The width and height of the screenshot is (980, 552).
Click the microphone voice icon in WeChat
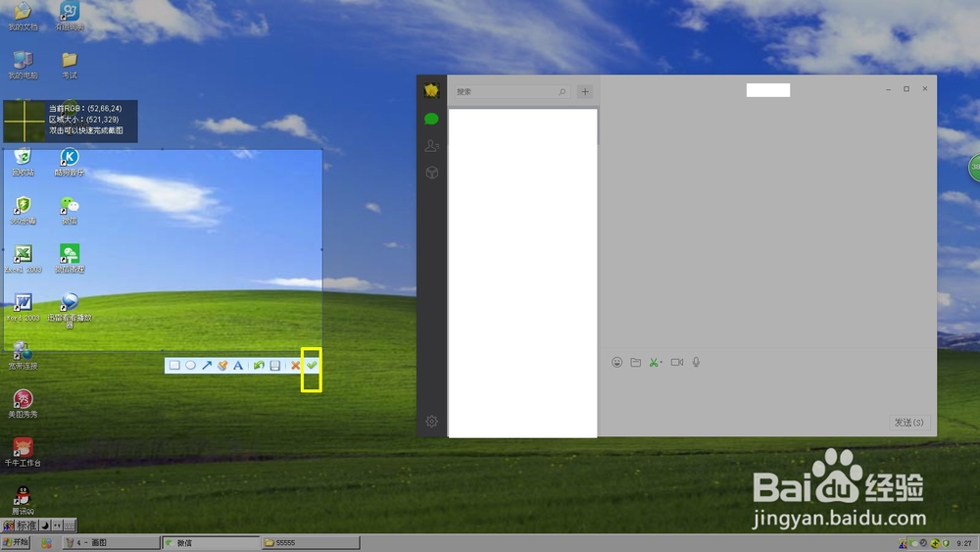[x=696, y=362]
